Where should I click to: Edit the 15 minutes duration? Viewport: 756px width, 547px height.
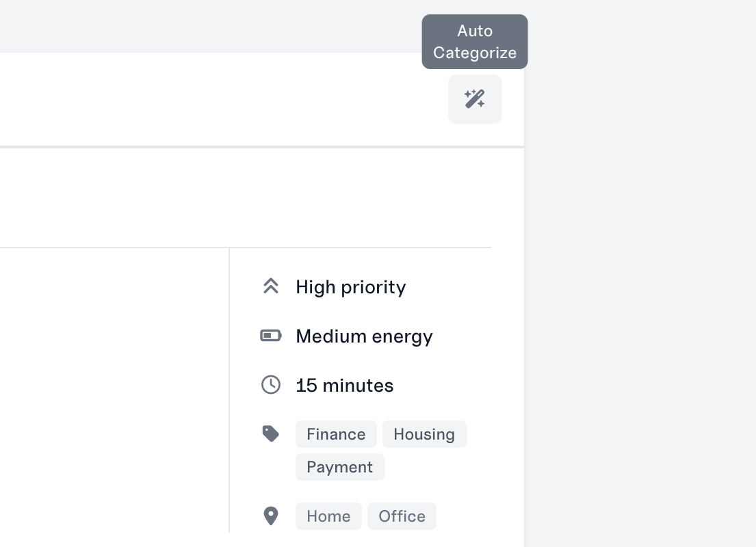pyautogui.click(x=345, y=386)
